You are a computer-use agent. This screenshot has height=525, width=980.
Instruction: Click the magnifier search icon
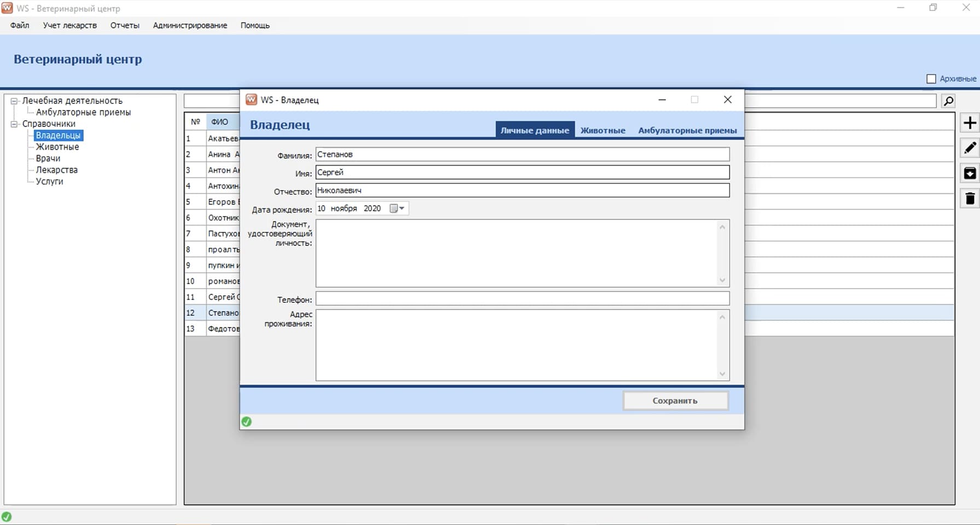click(948, 101)
